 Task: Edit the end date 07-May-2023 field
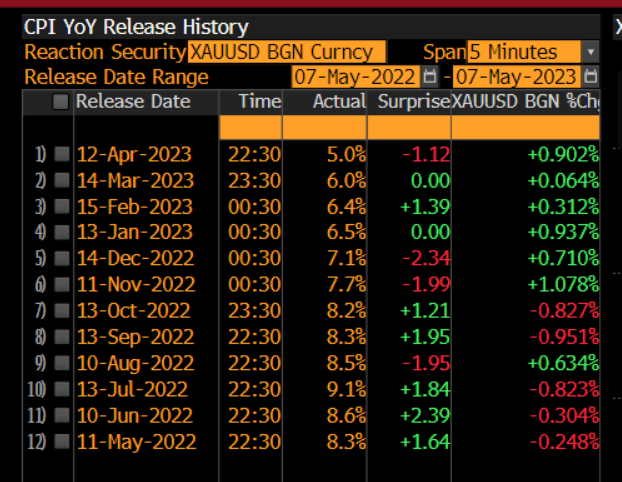pyautogui.click(x=515, y=77)
